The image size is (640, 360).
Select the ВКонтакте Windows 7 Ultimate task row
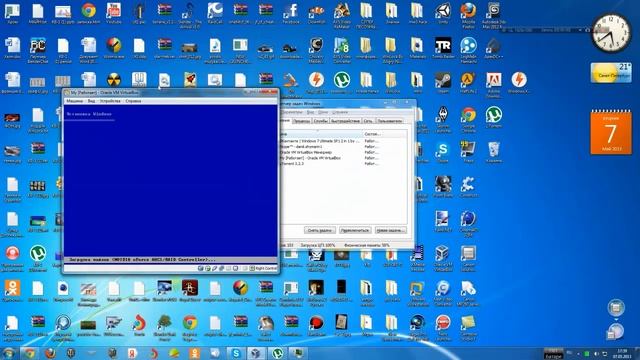(x=343, y=141)
